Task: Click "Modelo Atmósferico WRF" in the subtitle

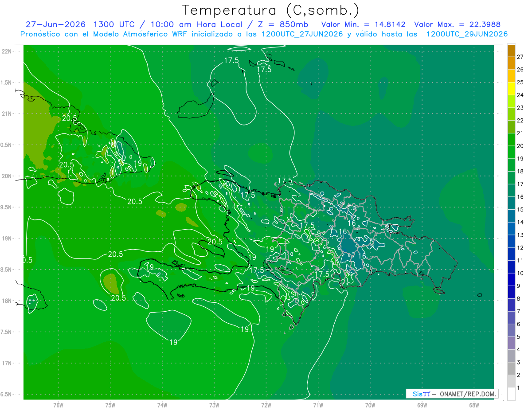Action: 139,34
